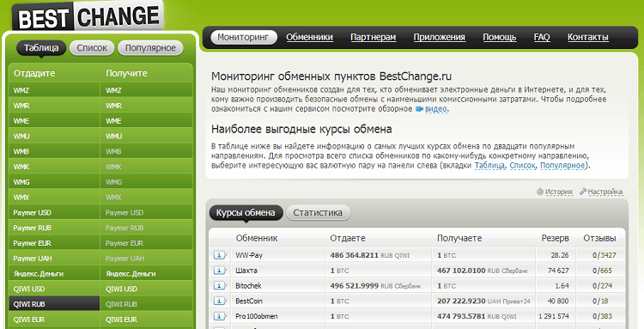
Task: Select WMX in the Отдадите column
Action: coord(54,198)
